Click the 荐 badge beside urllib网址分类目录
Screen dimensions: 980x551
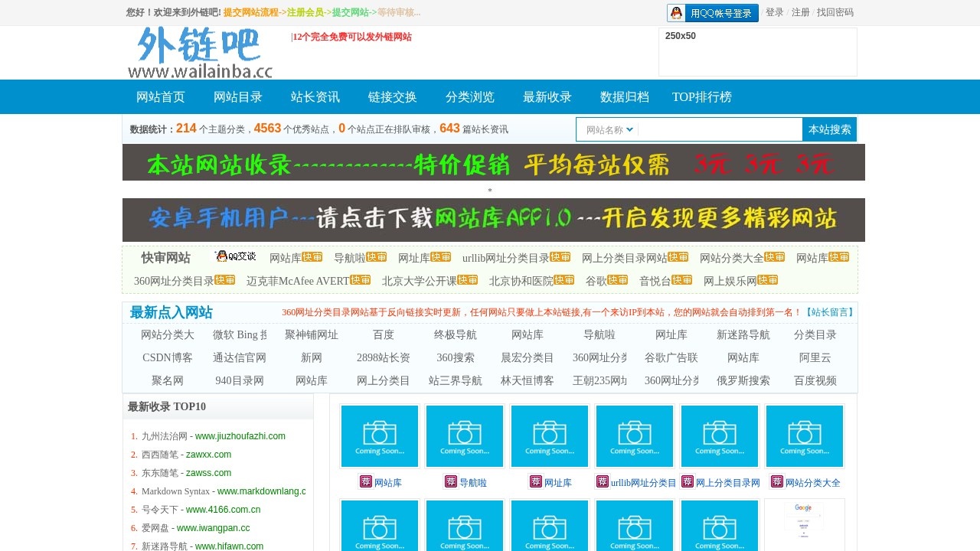(603, 481)
